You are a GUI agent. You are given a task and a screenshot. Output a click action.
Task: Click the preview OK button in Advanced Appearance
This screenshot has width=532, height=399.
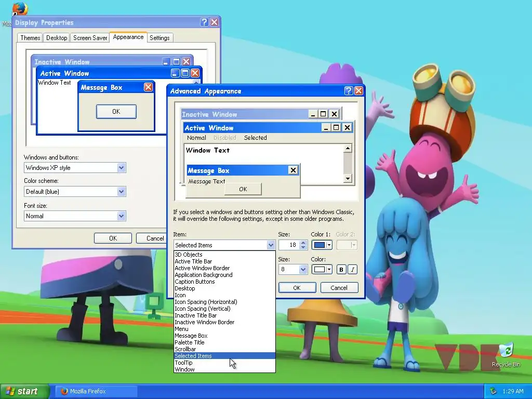(243, 189)
